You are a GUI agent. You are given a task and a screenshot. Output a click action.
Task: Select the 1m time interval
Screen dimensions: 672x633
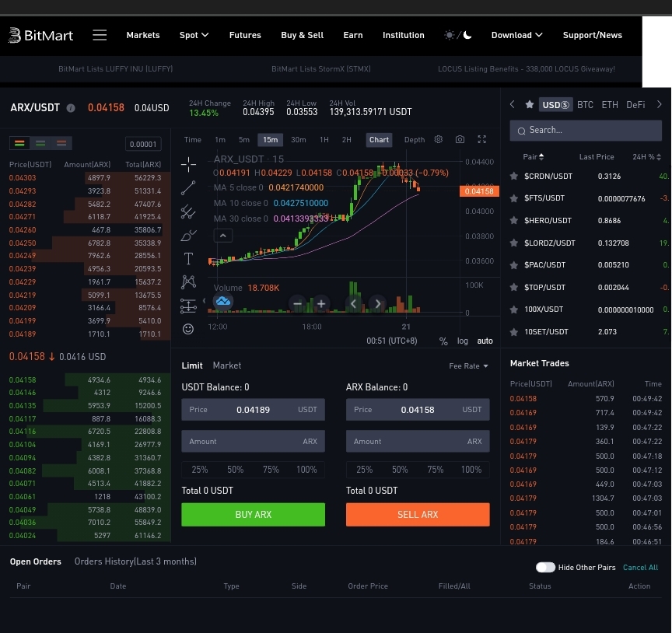pos(220,140)
